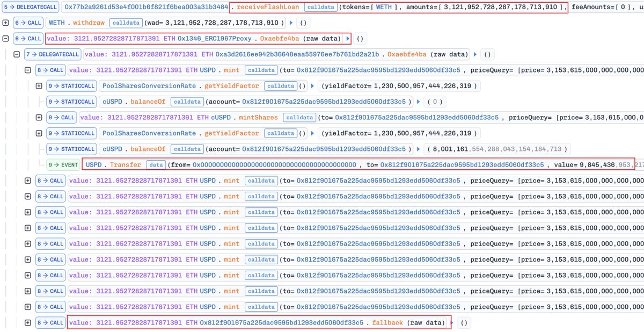Click the 7 → DELEGATECALL badge
This screenshot has width=644, height=332.
[52, 54]
